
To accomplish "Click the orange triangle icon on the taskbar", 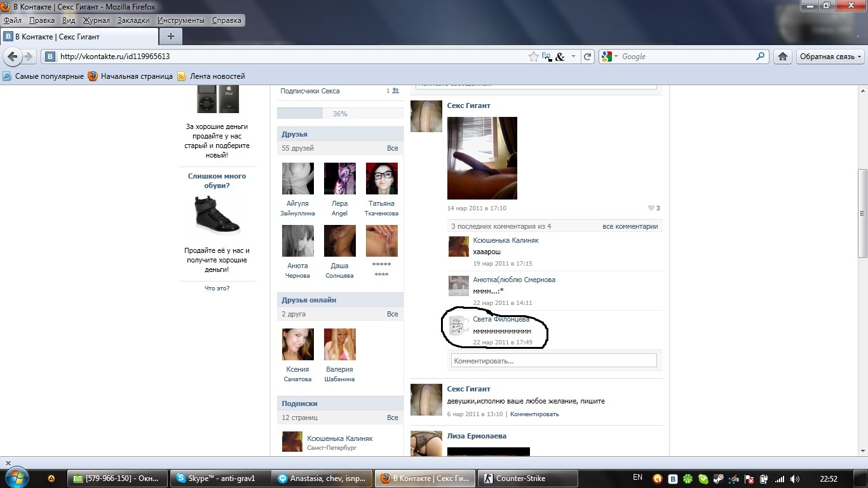I will coord(51,478).
